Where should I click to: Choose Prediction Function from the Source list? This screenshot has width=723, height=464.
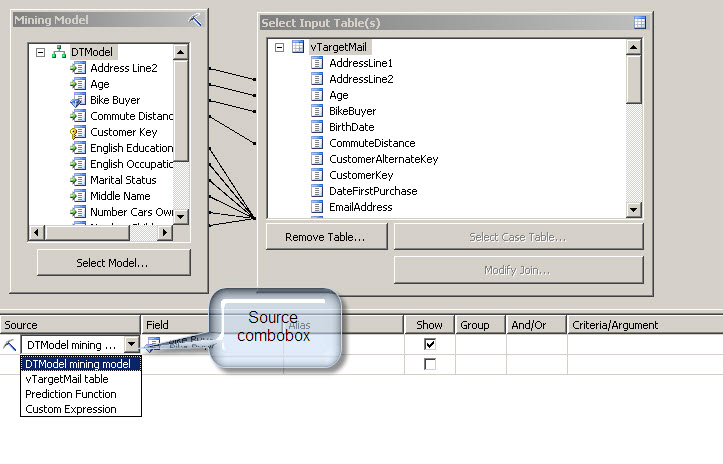coord(81,394)
